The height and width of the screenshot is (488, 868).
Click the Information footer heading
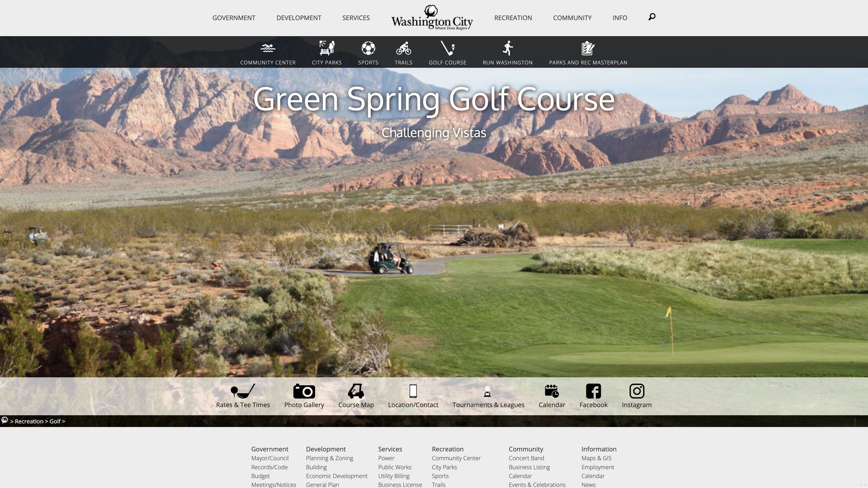tap(599, 449)
